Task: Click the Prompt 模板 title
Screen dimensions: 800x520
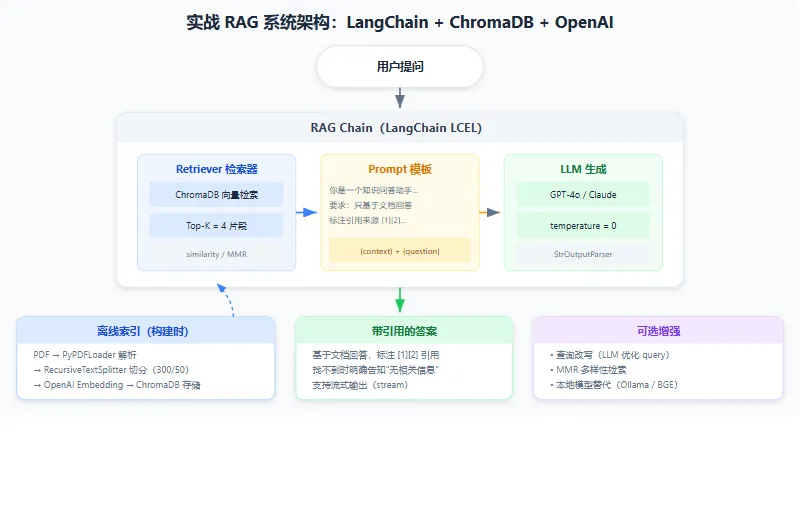Action: (399, 169)
